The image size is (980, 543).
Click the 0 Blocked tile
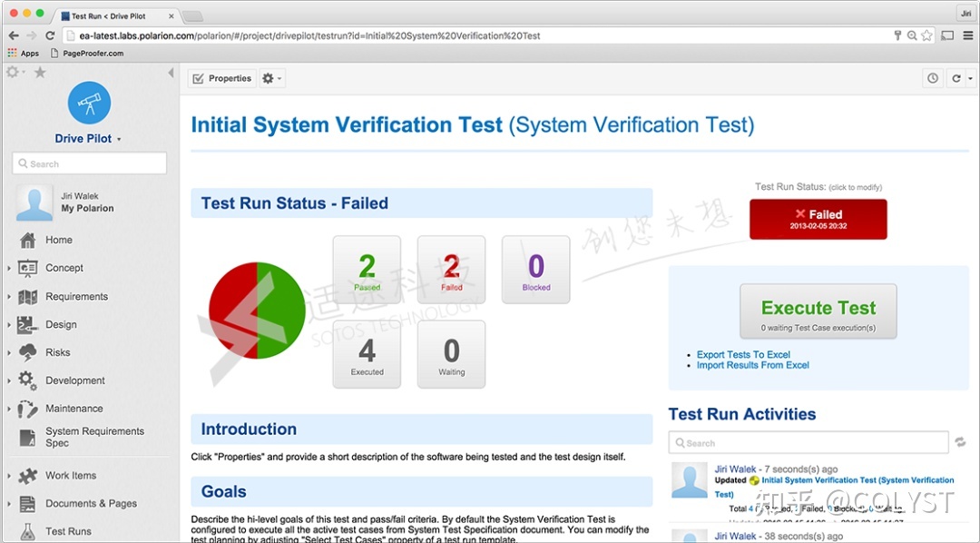536,270
